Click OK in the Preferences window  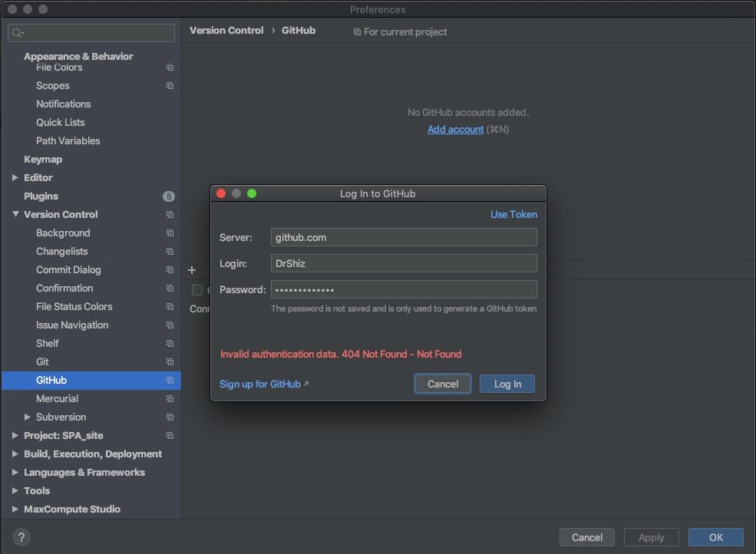click(x=715, y=537)
